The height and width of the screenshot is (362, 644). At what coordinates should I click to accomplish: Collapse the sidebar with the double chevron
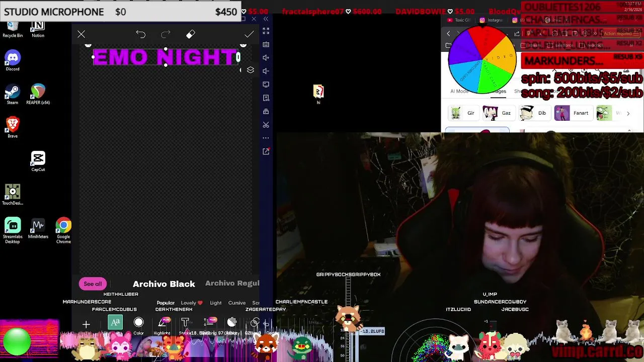pyautogui.click(x=266, y=19)
